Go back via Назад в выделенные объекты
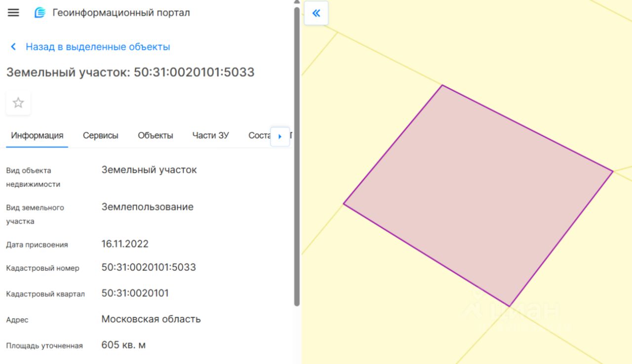 pyautogui.click(x=98, y=47)
